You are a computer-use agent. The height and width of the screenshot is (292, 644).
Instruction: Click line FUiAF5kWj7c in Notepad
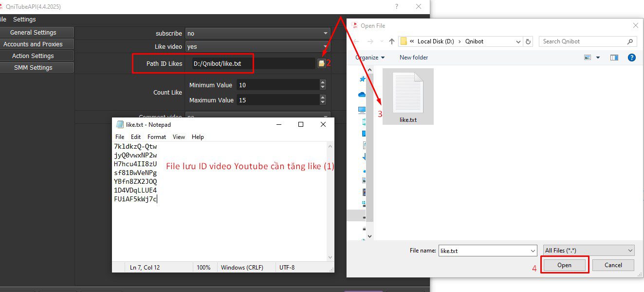click(135, 199)
